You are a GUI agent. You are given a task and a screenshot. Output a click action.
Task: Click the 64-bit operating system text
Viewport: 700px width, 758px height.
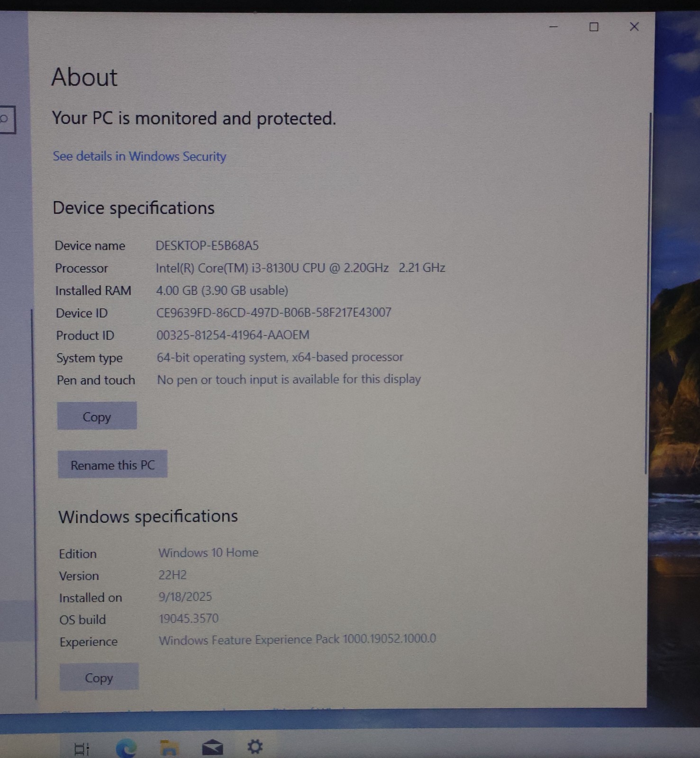280,357
